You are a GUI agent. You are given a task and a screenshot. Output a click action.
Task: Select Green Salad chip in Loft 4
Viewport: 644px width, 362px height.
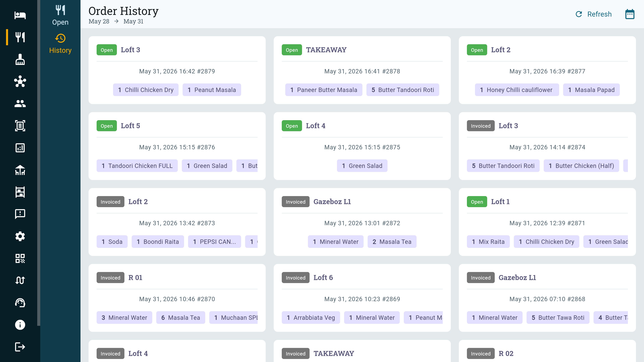coord(362,166)
